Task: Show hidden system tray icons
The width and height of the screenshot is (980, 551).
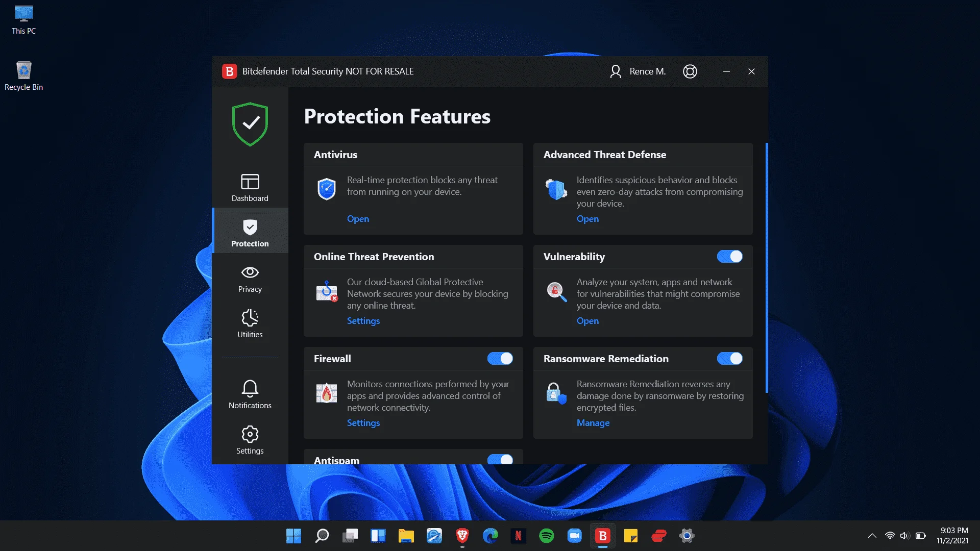Action: [872, 536]
